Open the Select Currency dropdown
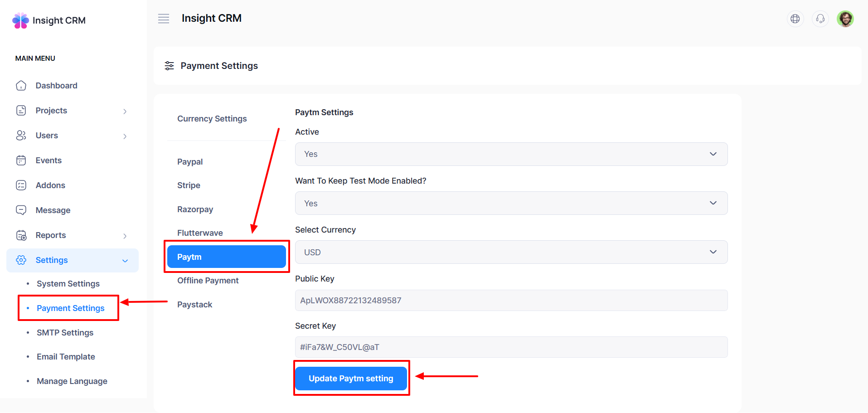This screenshot has width=868, height=413. tap(511, 252)
